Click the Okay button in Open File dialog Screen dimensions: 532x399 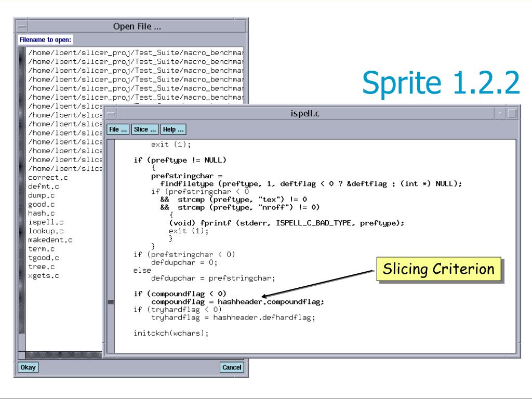tap(28, 367)
